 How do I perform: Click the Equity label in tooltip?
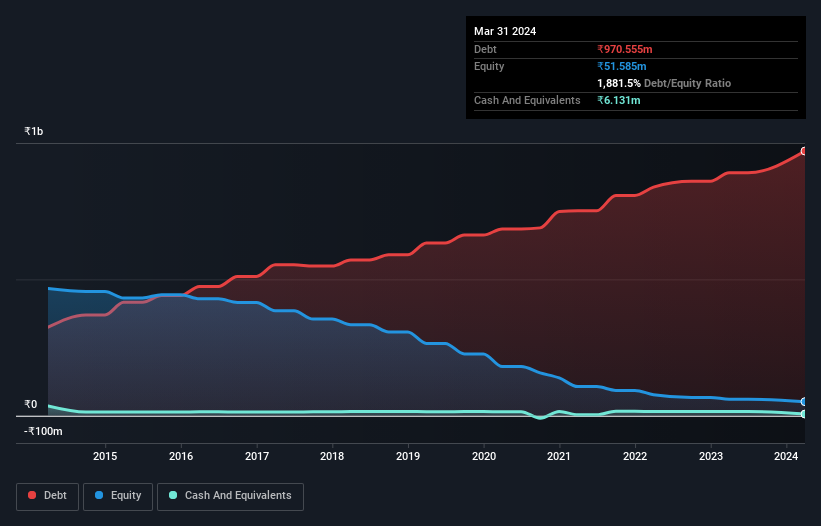point(489,66)
